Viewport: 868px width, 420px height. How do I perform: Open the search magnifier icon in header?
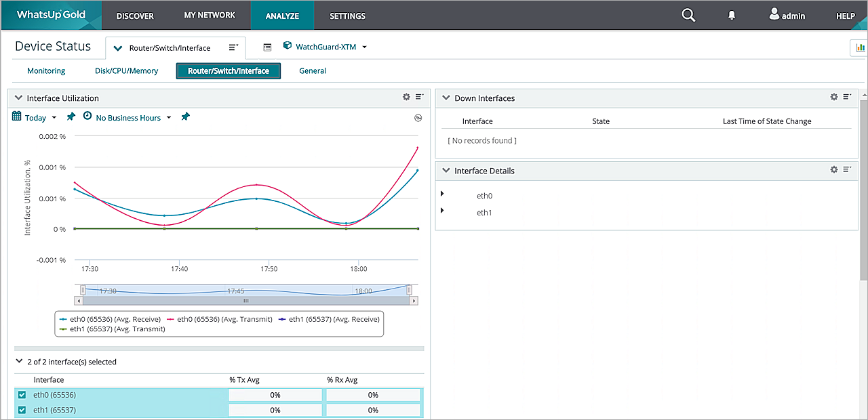(688, 15)
